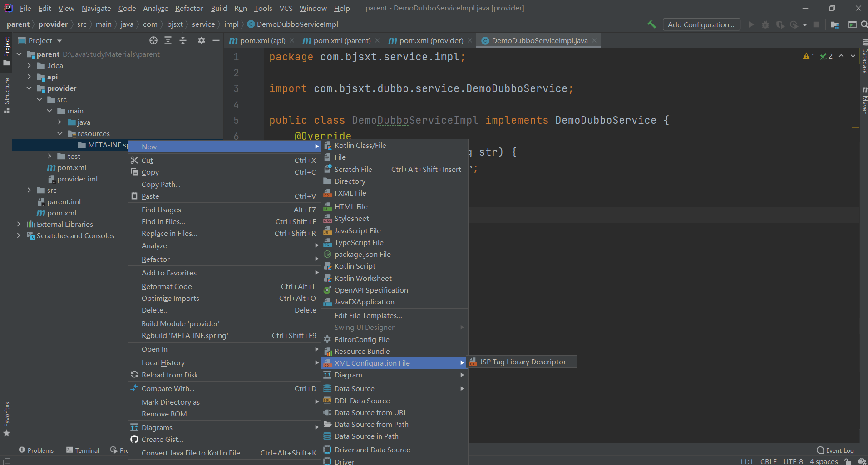
Task: Select provider.iml in the project tree
Action: (73, 179)
